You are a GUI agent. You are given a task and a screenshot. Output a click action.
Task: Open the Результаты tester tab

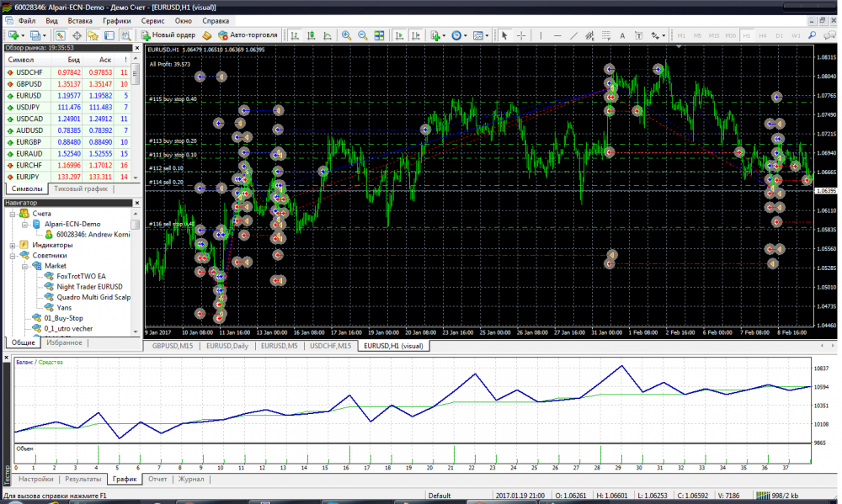tap(83, 480)
